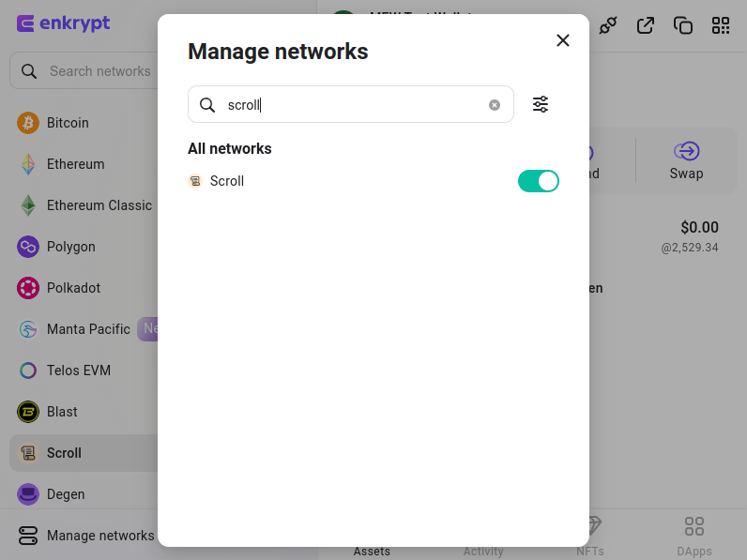Click the Polygon logo icon
This screenshot has height=560, width=747.
(28, 247)
